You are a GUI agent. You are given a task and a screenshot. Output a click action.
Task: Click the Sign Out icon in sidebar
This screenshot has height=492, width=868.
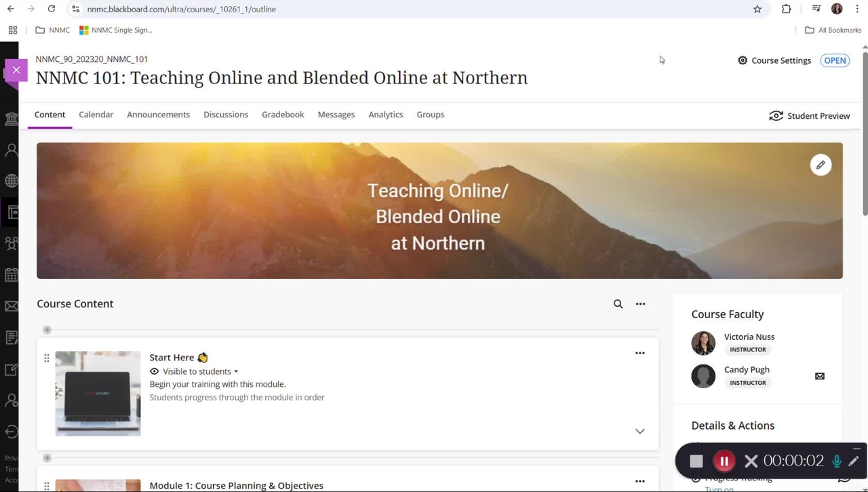click(x=12, y=432)
